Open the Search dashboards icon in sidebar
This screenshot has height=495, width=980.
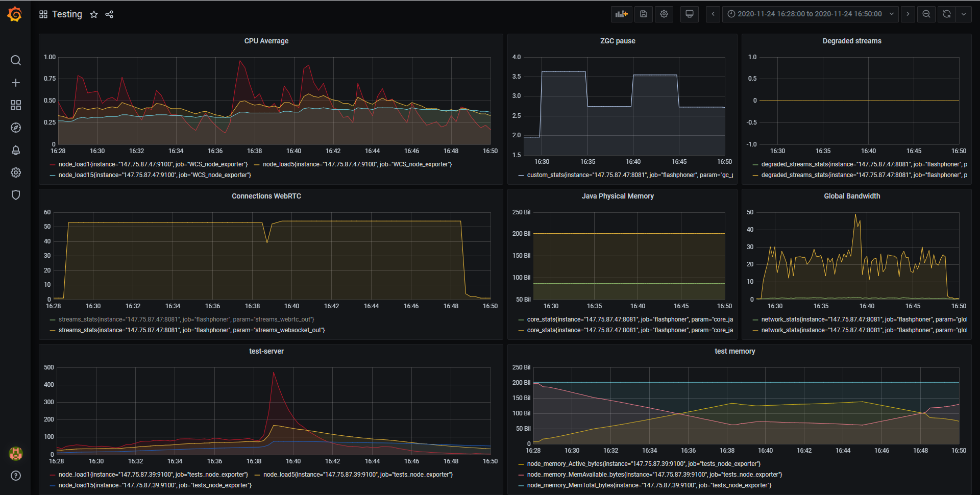(16, 60)
